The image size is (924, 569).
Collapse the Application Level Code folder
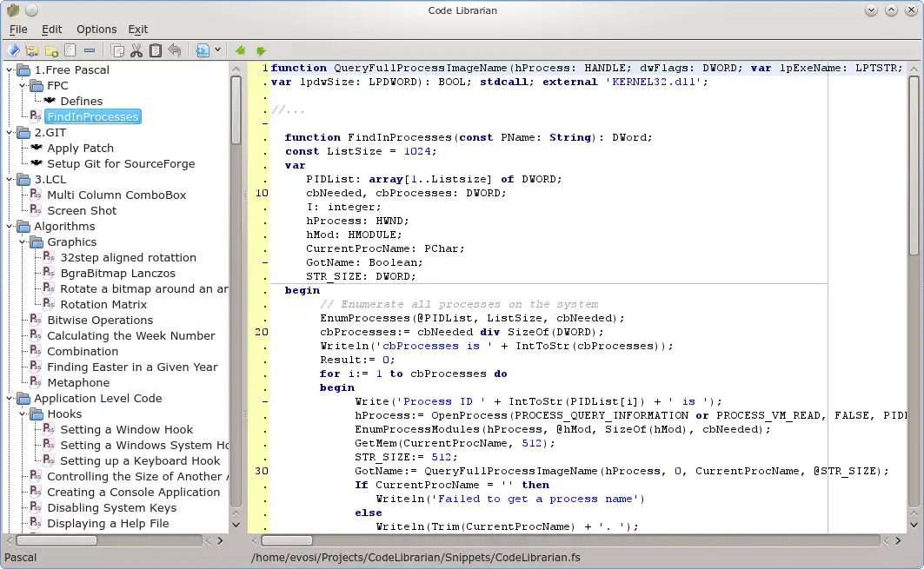10,398
